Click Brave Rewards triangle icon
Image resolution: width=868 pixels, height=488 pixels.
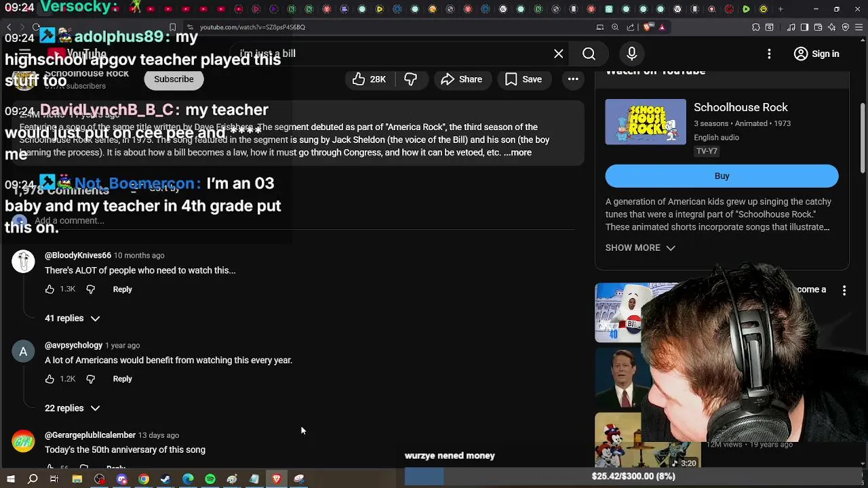[x=662, y=27]
